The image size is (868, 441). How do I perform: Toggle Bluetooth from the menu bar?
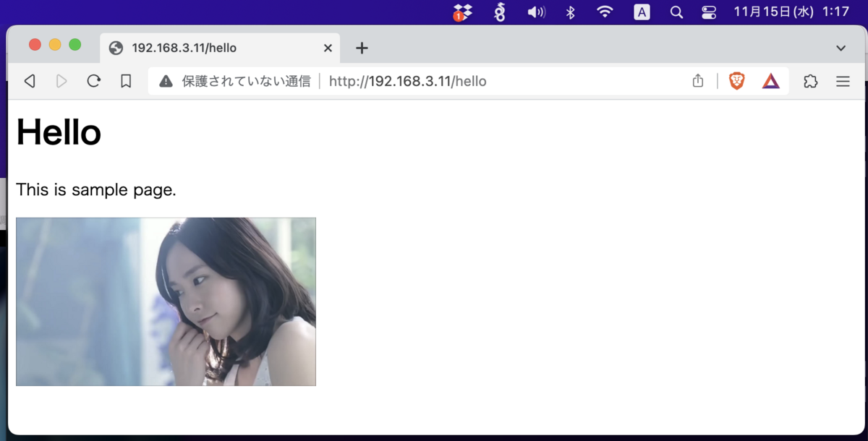[x=570, y=12]
